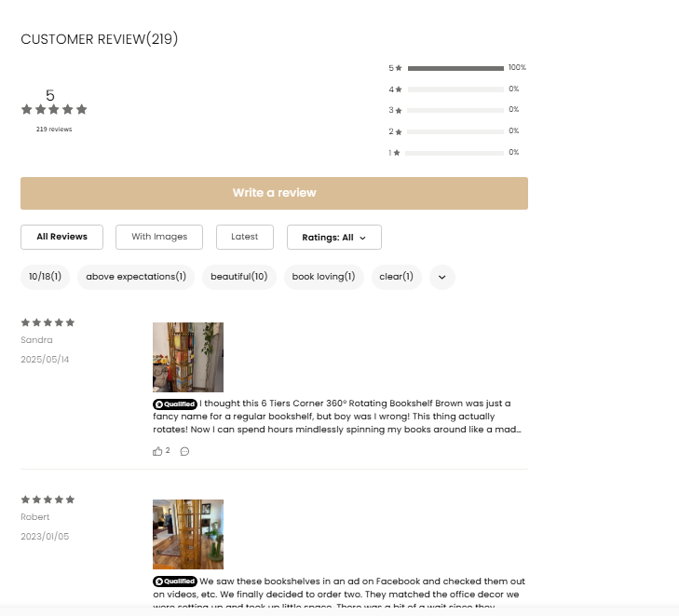Select the book loving tag
The height and width of the screenshot is (616, 679).
[x=323, y=277]
